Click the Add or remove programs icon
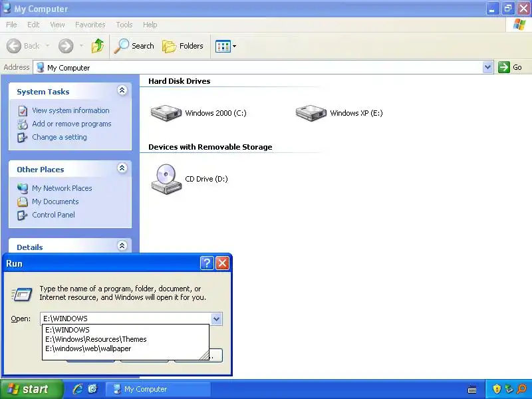 [x=23, y=124]
